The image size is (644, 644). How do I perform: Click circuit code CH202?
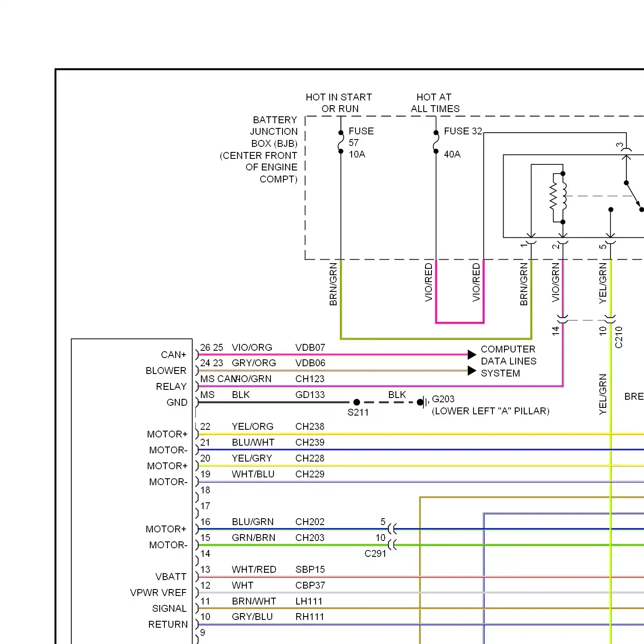[310, 522]
